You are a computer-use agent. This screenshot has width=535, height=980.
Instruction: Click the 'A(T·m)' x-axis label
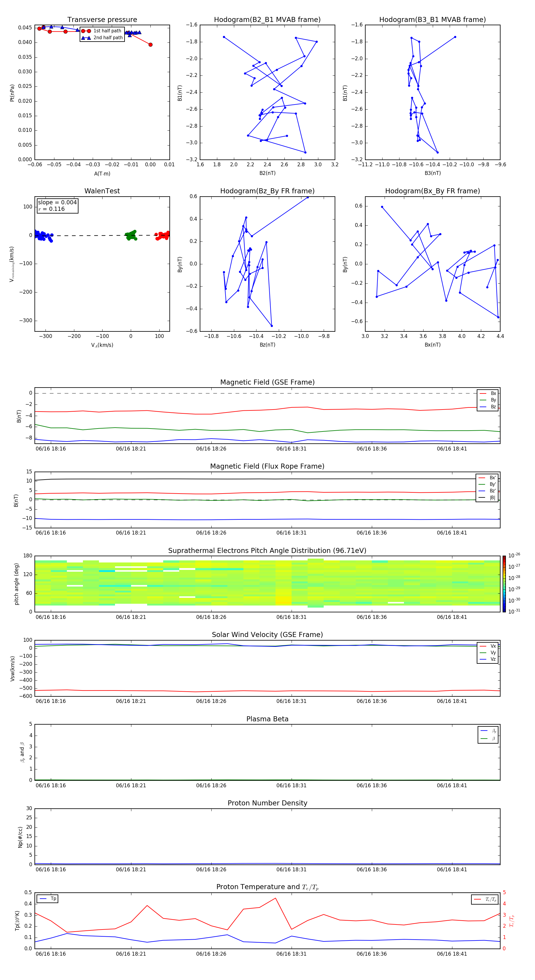[102, 174]
